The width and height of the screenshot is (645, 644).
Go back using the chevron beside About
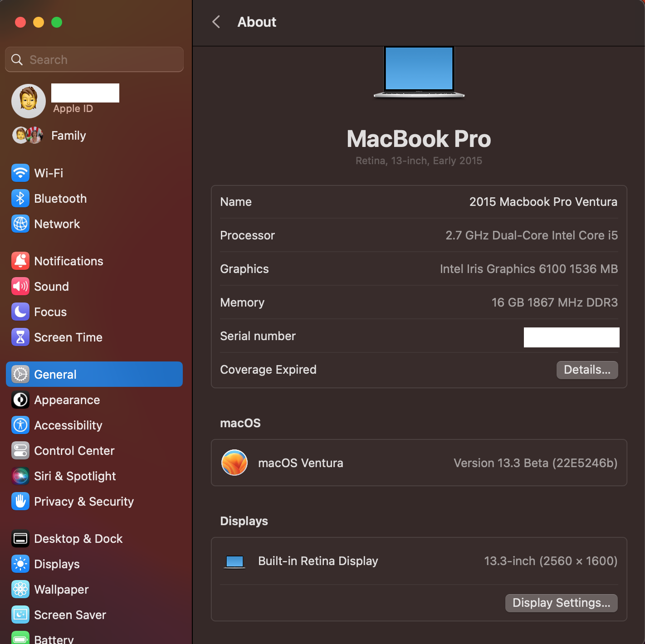(x=216, y=22)
